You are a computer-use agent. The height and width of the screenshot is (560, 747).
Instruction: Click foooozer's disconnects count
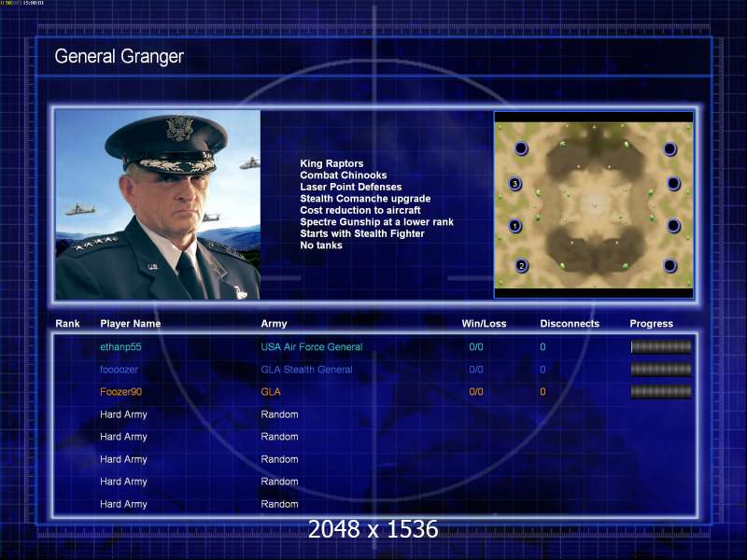click(543, 370)
